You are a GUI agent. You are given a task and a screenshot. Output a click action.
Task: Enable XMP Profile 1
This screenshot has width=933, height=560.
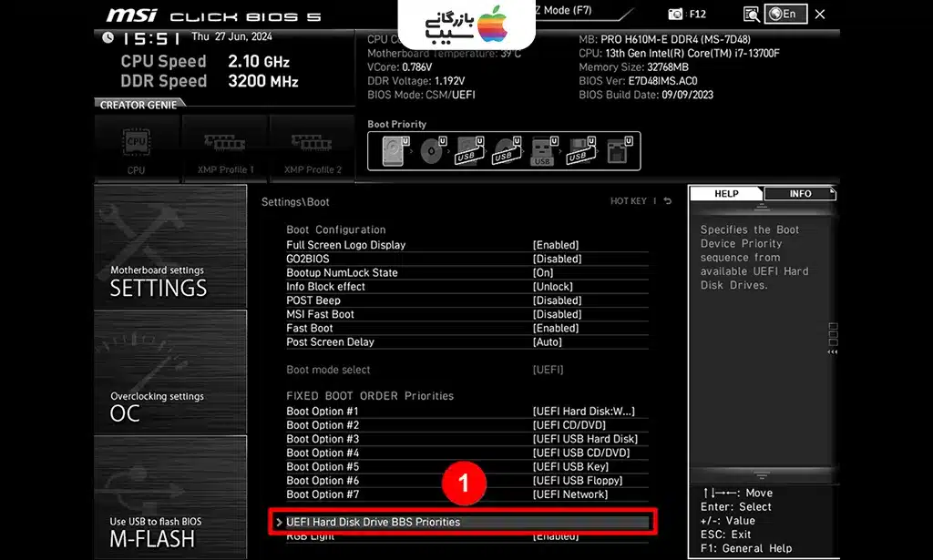(225, 148)
